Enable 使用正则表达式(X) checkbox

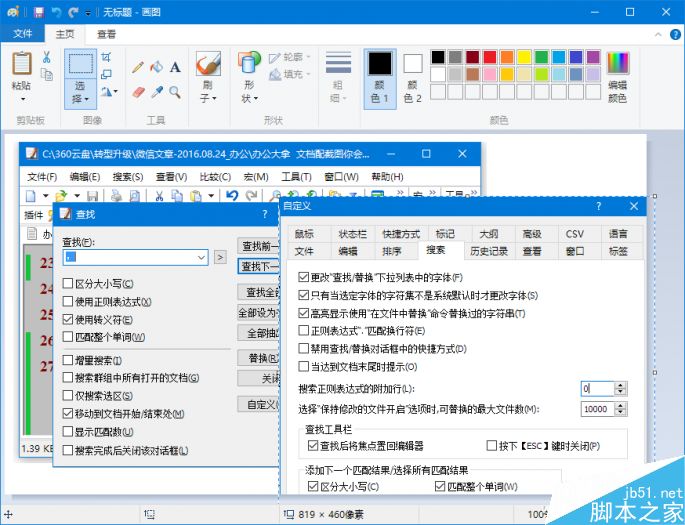coord(68,301)
